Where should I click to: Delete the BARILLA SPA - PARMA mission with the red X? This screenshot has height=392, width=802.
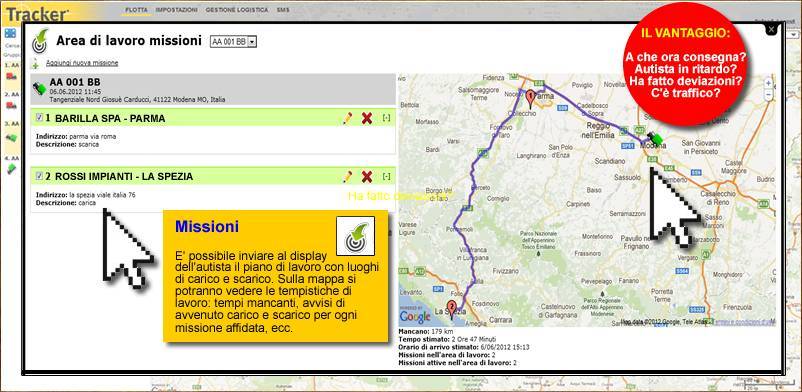(367, 118)
